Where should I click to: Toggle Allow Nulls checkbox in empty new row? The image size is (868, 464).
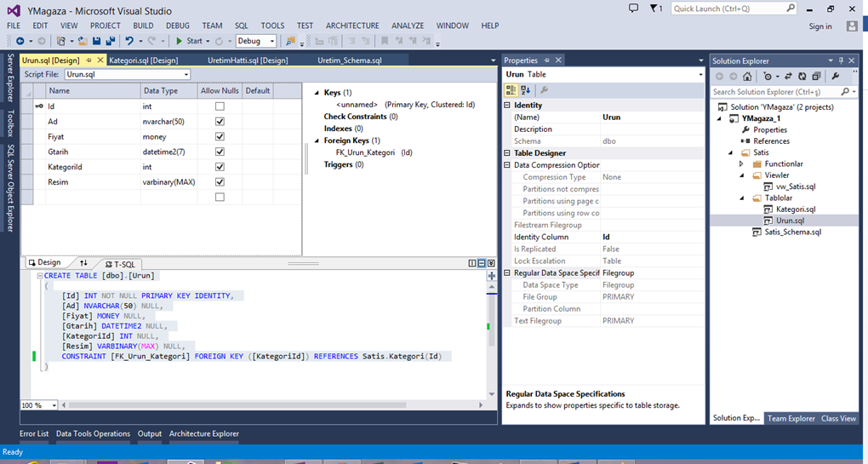(220, 197)
